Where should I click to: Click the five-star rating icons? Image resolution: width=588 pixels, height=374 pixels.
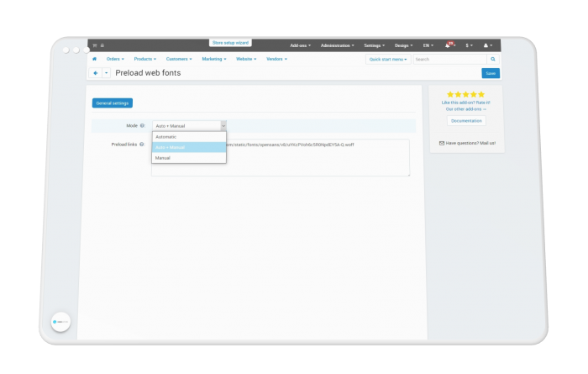point(465,94)
